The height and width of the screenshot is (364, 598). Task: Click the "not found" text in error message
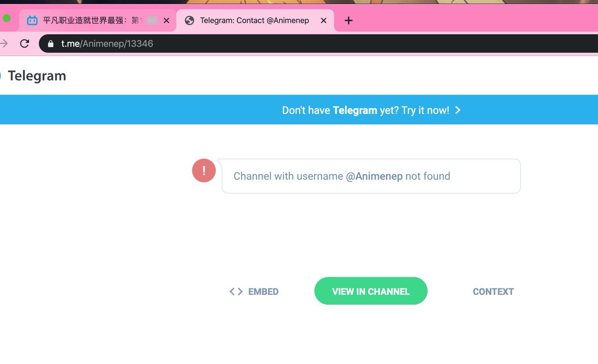coord(428,176)
